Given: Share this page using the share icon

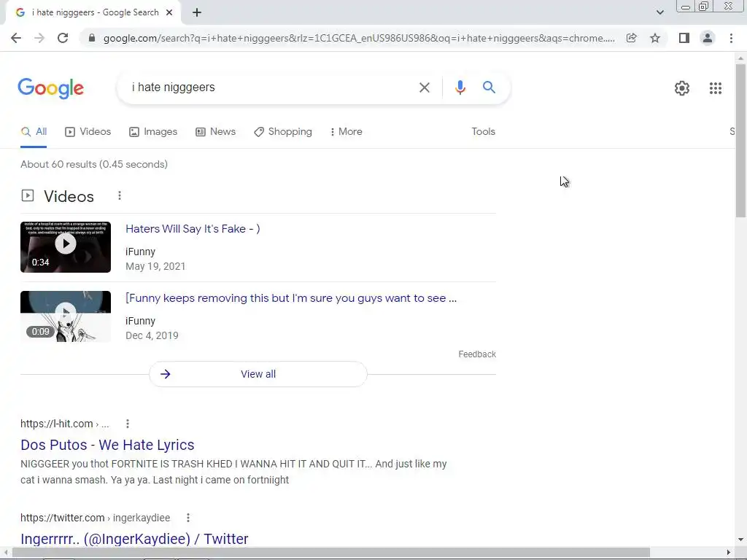Looking at the screenshot, I should point(631,38).
